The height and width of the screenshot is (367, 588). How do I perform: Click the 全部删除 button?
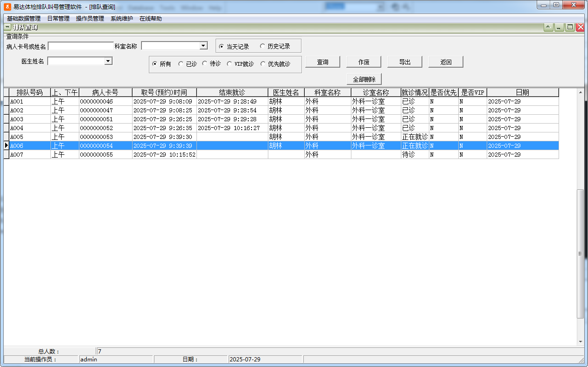364,78
